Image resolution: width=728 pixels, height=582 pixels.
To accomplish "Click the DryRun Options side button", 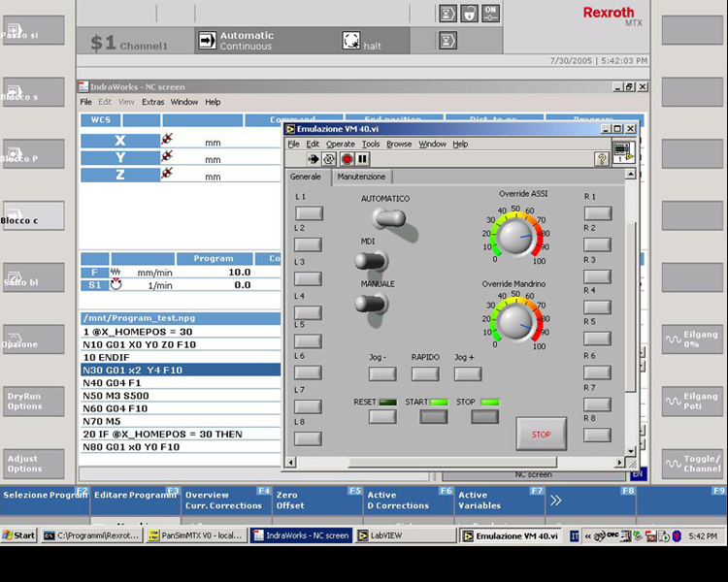I will [x=34, y=401].
